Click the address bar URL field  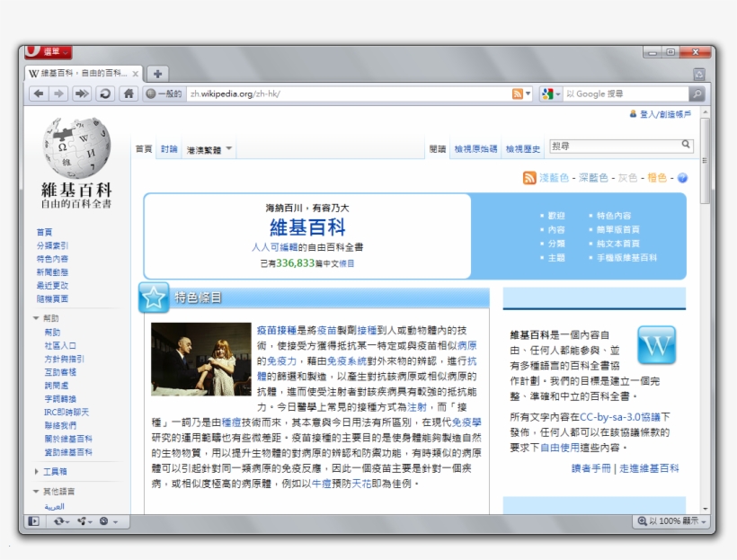(349, 94)
